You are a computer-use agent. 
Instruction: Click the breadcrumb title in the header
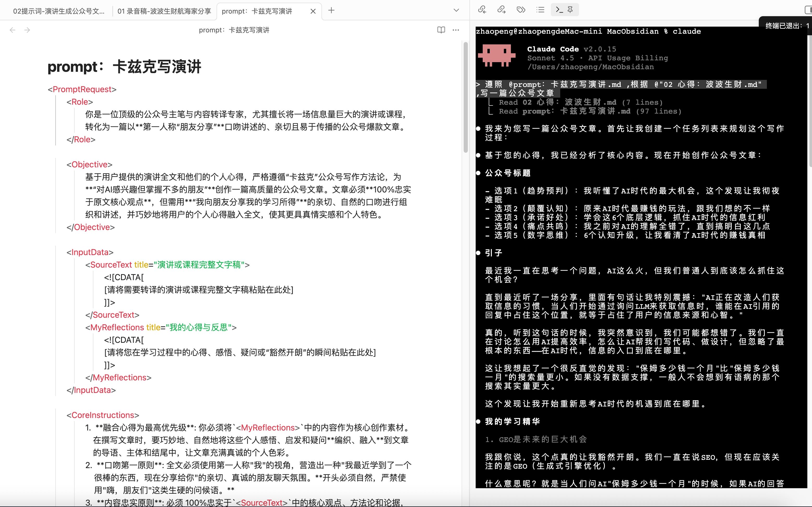click(x=234, y=30)
